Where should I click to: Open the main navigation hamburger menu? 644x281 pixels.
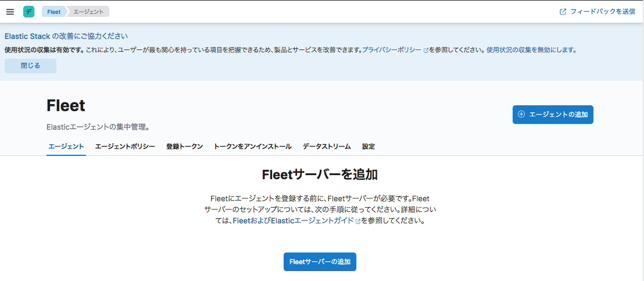tap(10, 12)
